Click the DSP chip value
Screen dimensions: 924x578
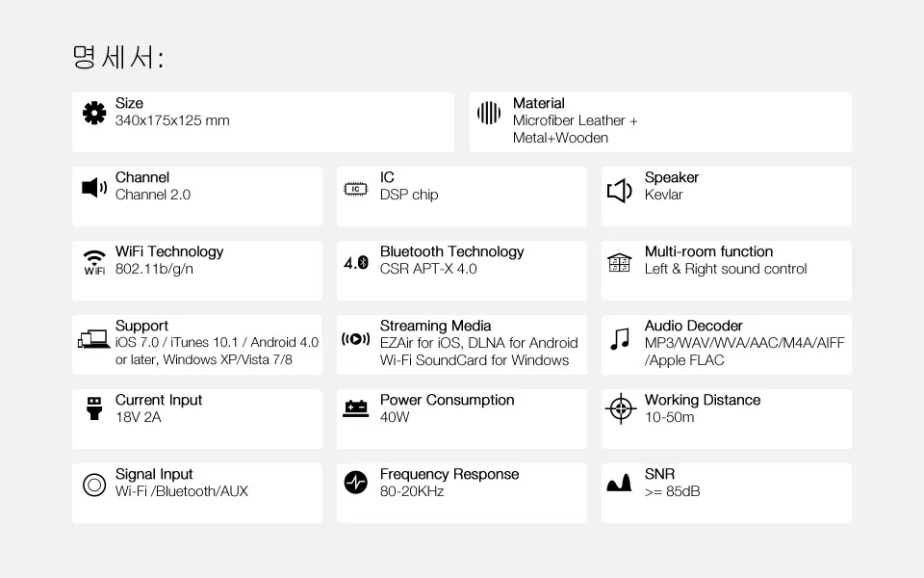(409, 195)
